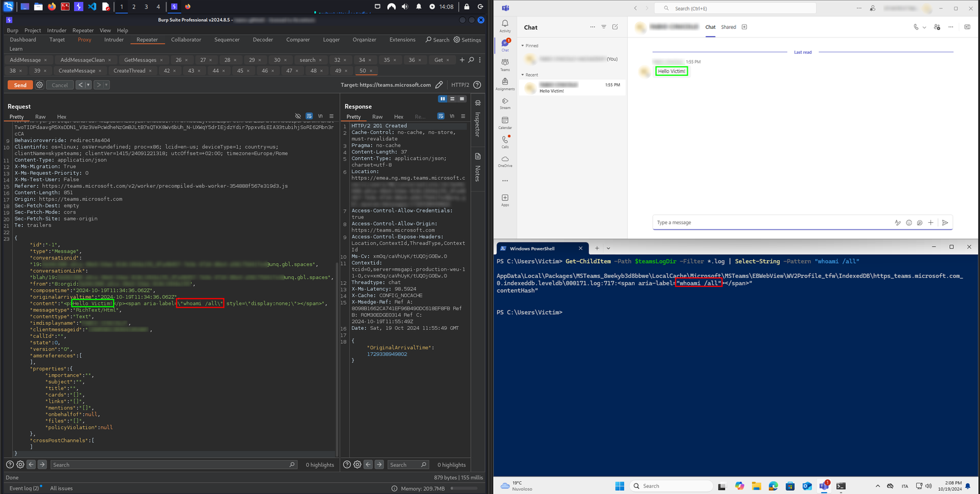Click request Search field at bottom of Burp

[x=174, y=465]
